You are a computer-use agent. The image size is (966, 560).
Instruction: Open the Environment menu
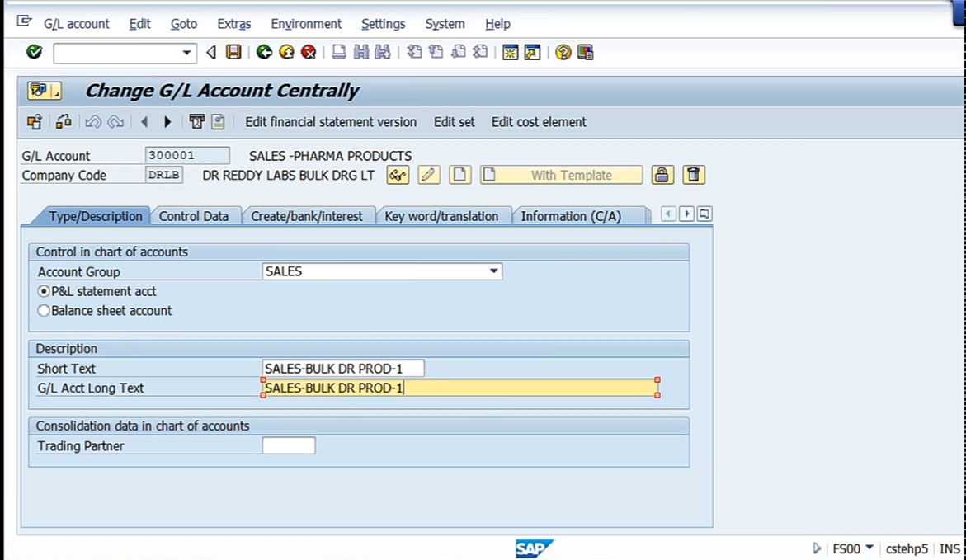(306, 24)
